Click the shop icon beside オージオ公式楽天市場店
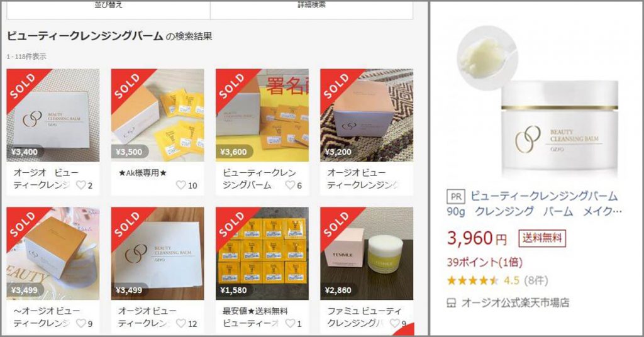Screen dimensions: 644x337 point(452,303)
